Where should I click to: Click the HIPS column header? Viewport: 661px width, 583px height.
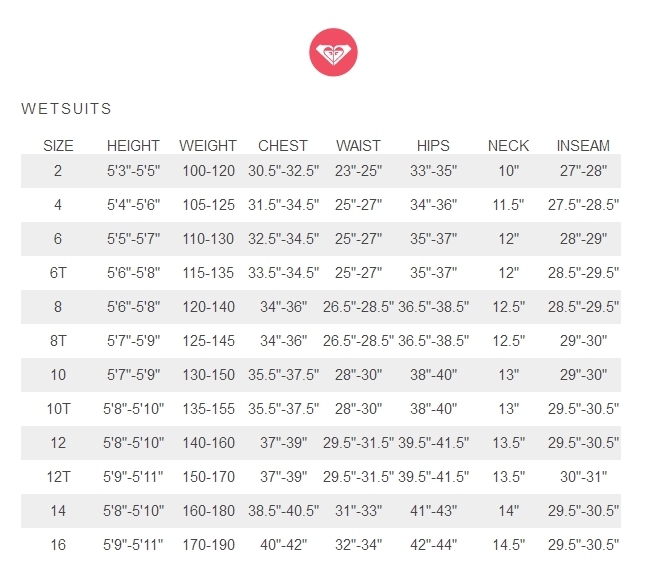433,146
